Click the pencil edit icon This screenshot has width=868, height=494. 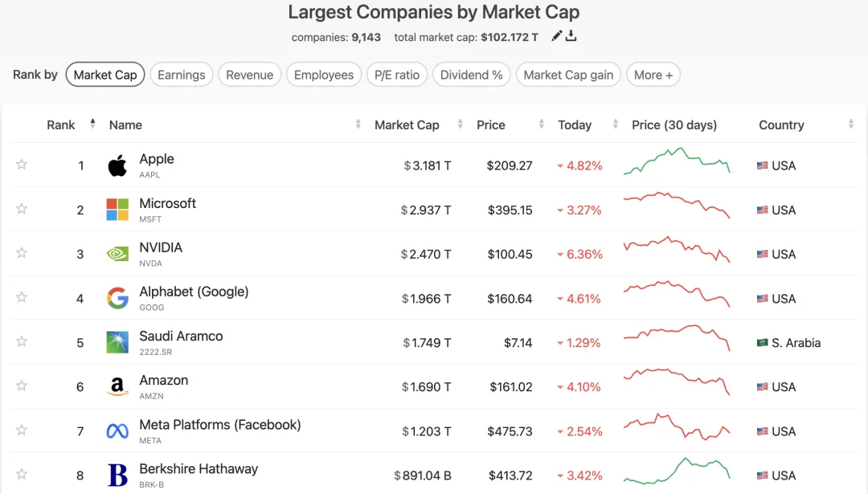coord(557,36)
